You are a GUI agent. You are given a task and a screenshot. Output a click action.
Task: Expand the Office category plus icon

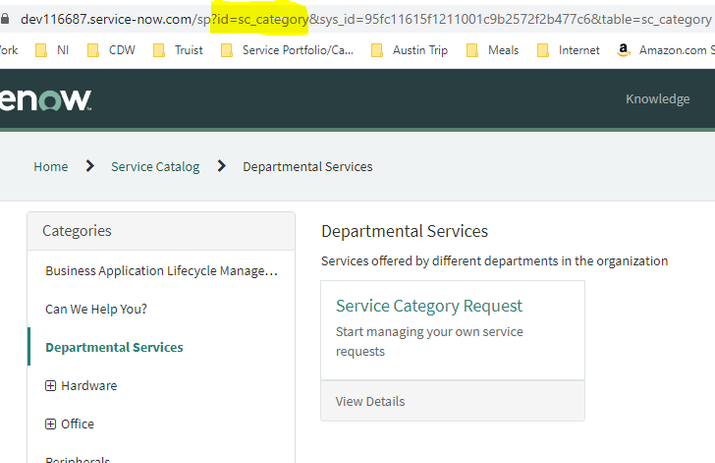pos(50,424)
